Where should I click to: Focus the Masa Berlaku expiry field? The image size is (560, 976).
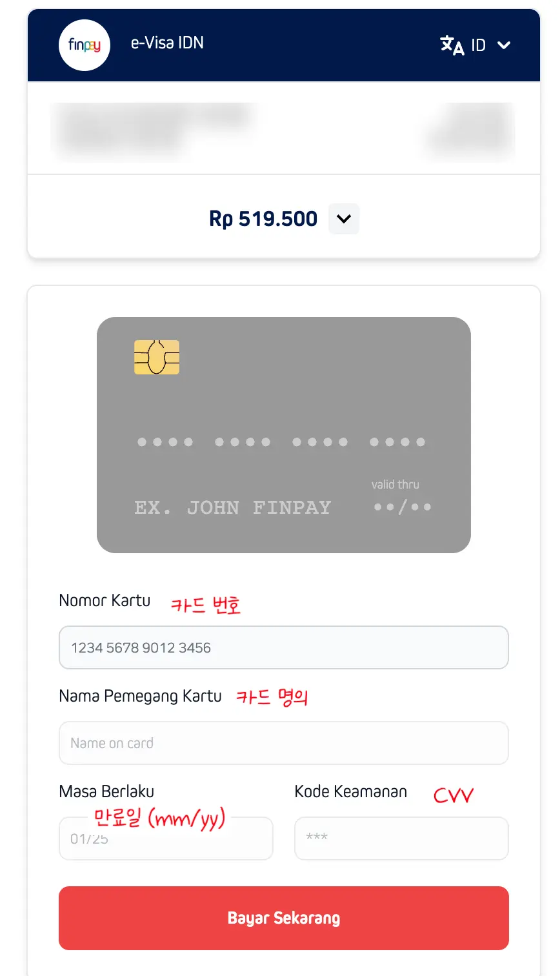point(166,839)
